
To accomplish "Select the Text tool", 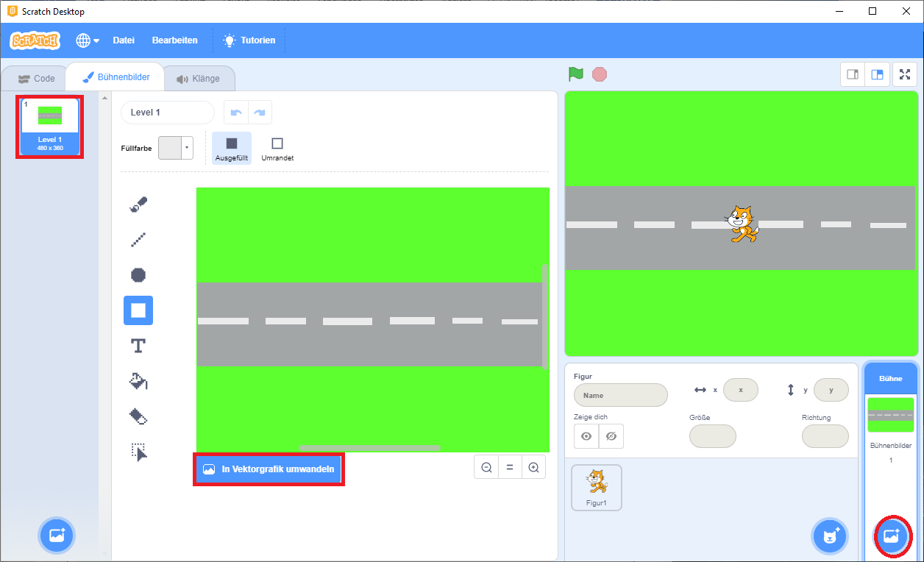I will 138,346.
